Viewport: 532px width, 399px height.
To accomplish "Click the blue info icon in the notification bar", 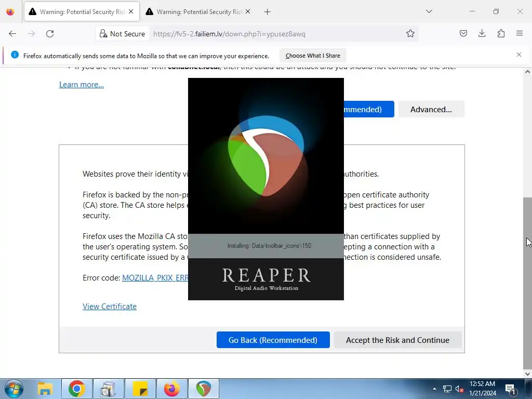I will point(15,55).
